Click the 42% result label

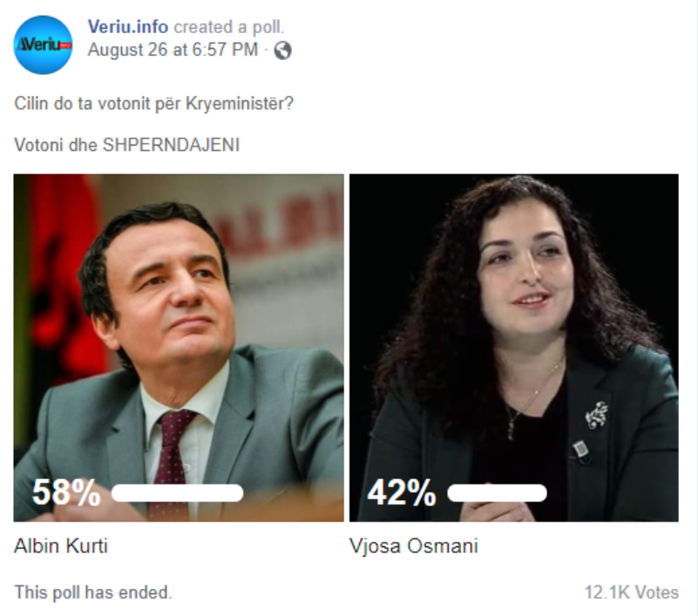tap(401, 493)
